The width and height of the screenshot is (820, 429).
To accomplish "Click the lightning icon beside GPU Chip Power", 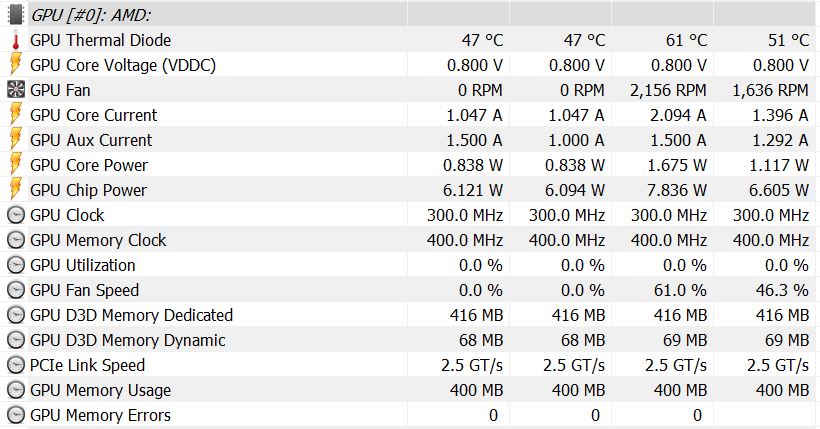I will click(16, 190).
